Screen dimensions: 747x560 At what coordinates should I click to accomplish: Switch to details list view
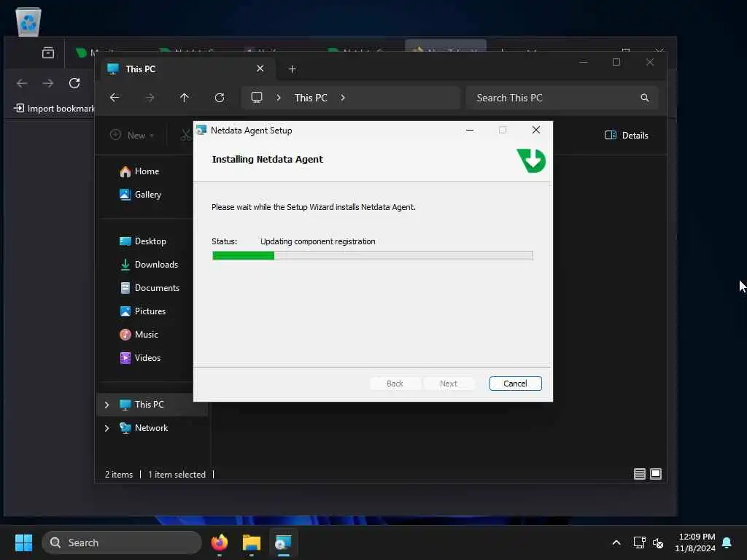pos(639,474)
